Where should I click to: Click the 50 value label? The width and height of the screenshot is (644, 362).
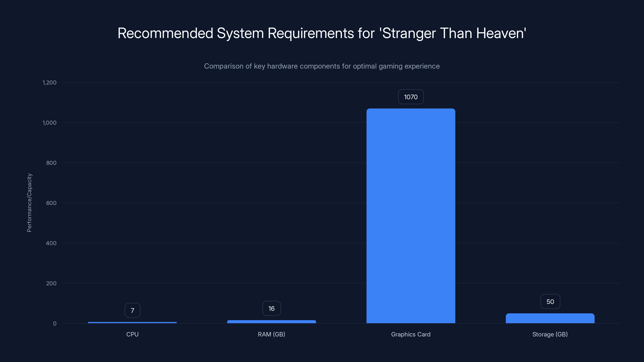point(550,301)
